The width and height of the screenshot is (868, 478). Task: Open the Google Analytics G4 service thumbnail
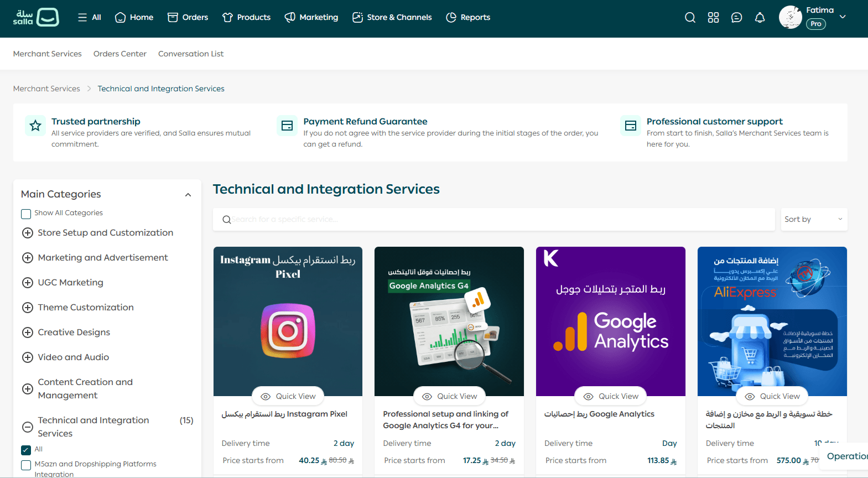pyautogui.click(x=449, y=321)
